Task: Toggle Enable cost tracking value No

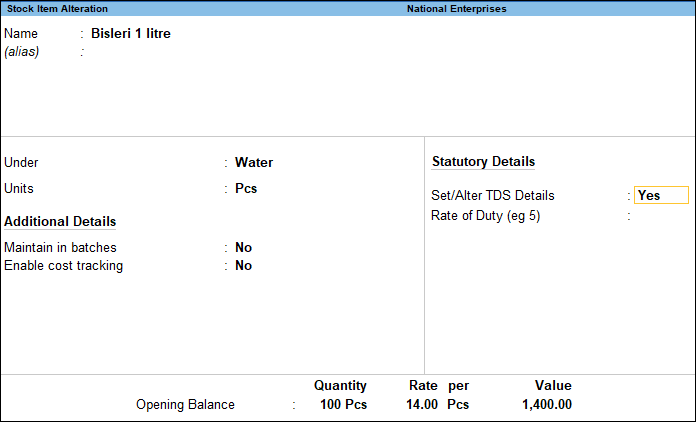Action: point(243,265)
